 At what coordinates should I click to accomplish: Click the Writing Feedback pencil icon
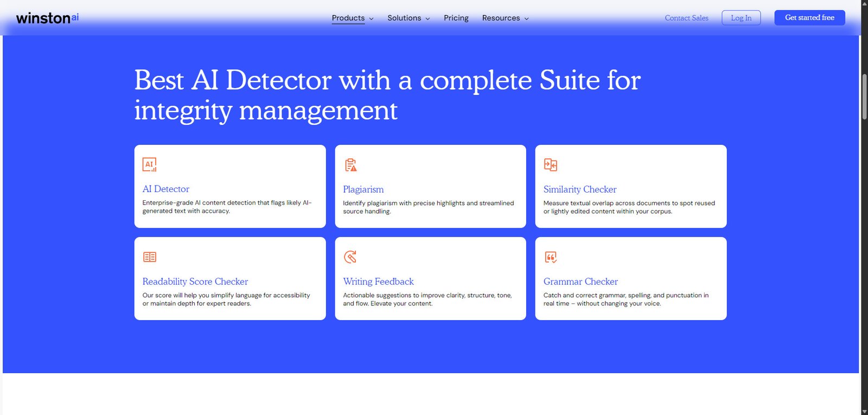(350, 257)
